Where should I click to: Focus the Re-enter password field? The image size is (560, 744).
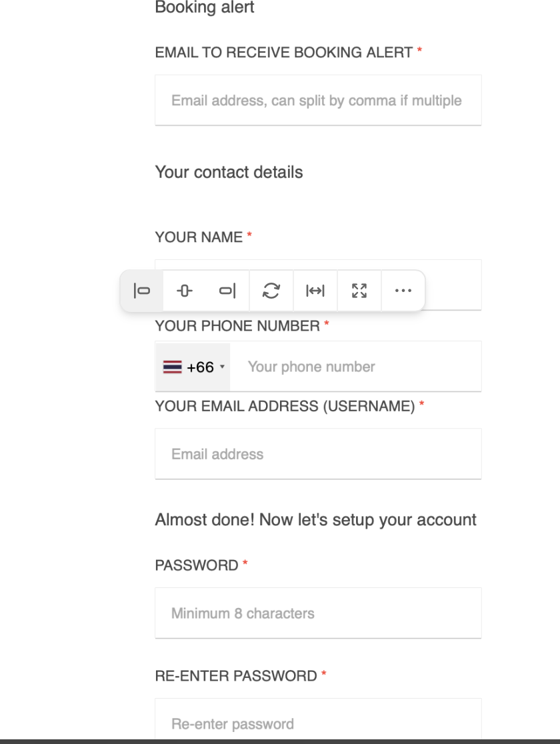point(318,723)
